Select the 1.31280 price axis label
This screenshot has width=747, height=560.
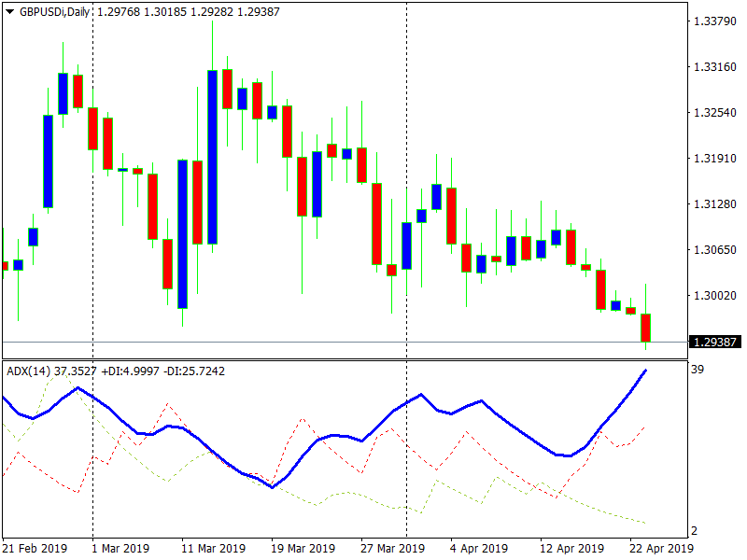coord(714,203)
